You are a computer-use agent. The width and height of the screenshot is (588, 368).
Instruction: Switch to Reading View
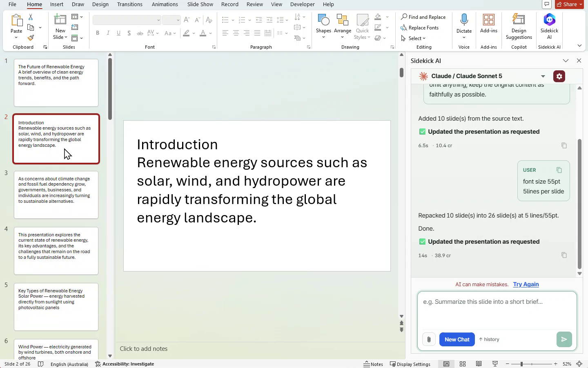pos(479,364)
